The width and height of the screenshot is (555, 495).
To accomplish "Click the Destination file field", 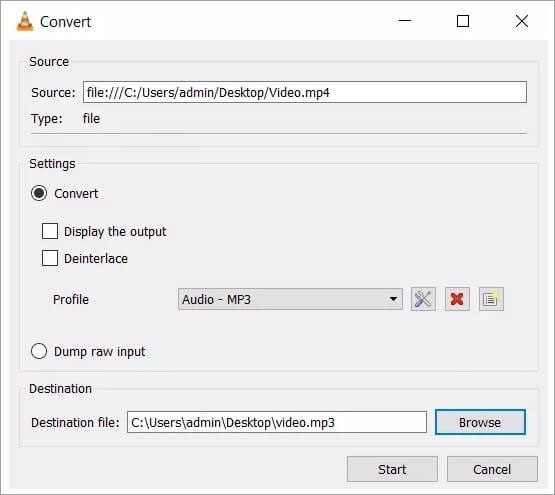I will coord(277,422).
